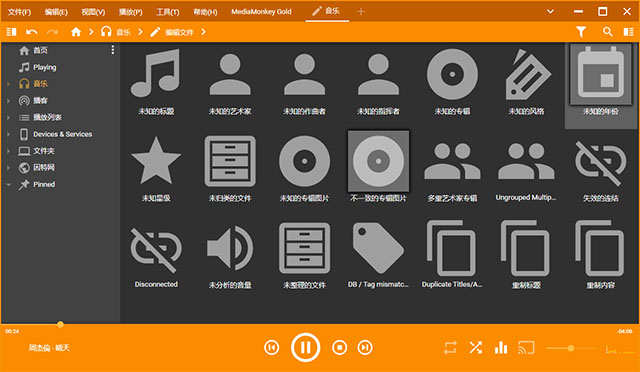Expand the Devices & Services tree node
The width and height of the screenshot is (640, 372).
coord(8,134)
